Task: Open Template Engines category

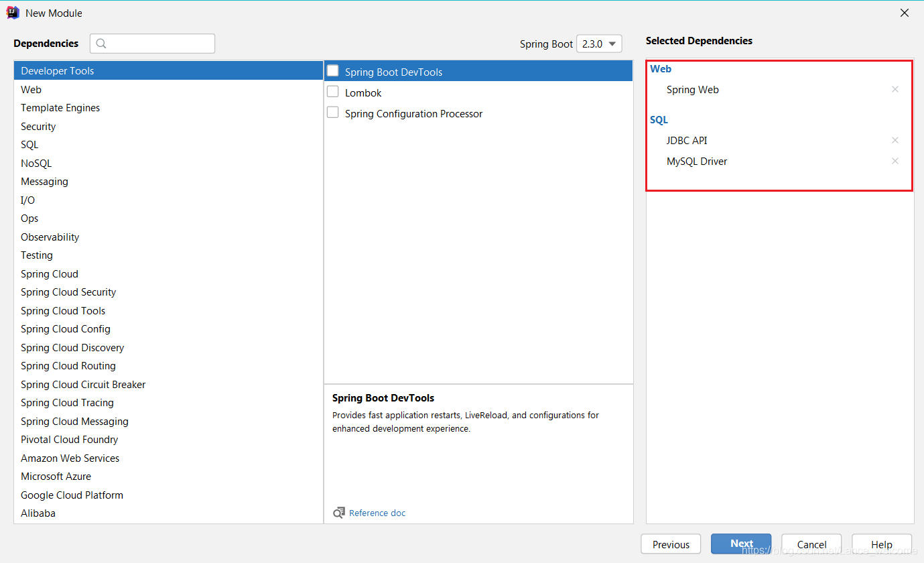Action: click(168, 108)
